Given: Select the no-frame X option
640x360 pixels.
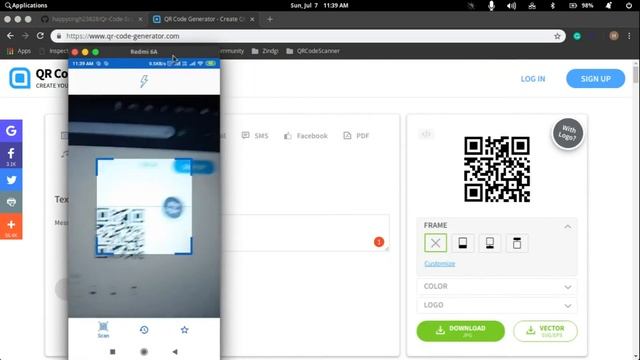Looking at the screenshot, I should (x=436, y=243).
